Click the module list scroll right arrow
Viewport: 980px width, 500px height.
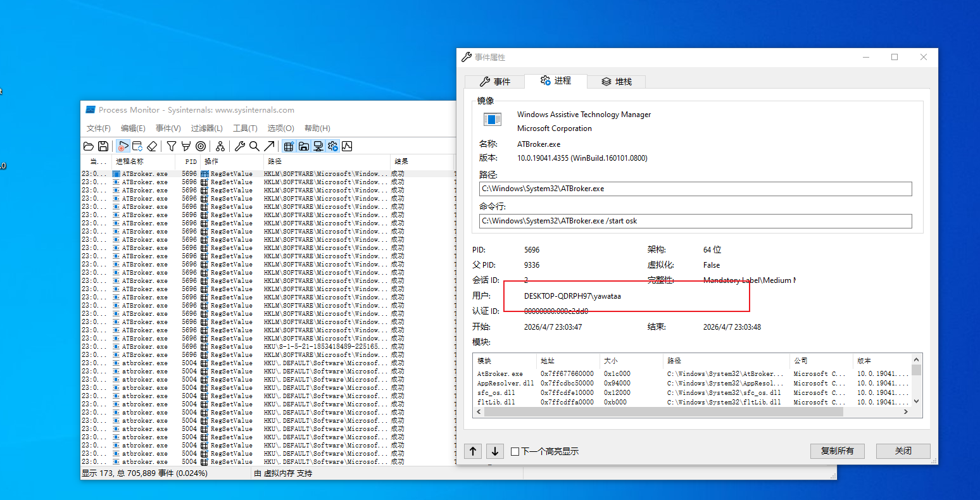tap(906, 411)
